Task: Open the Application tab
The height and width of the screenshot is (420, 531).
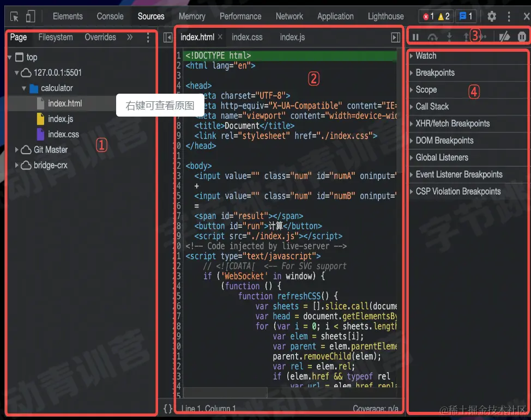Action: [335, 16]
